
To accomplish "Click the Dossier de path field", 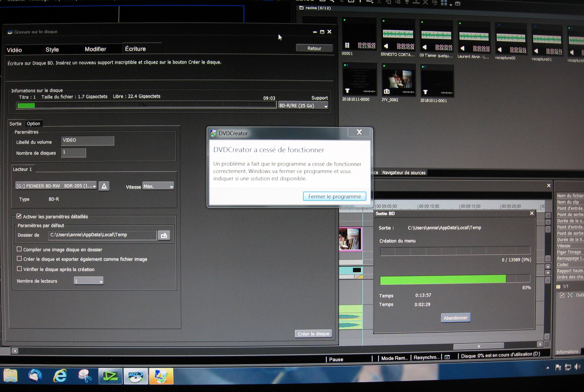I will coord(103,235).
